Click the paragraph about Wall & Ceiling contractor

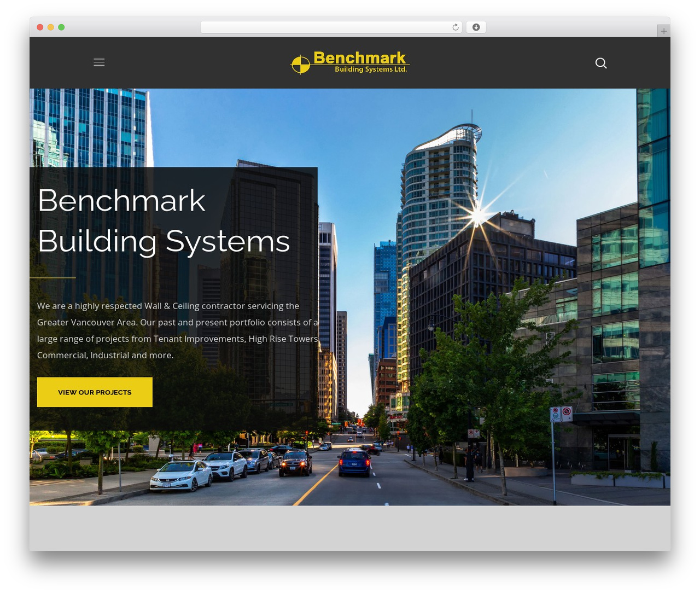coord(178,330)
